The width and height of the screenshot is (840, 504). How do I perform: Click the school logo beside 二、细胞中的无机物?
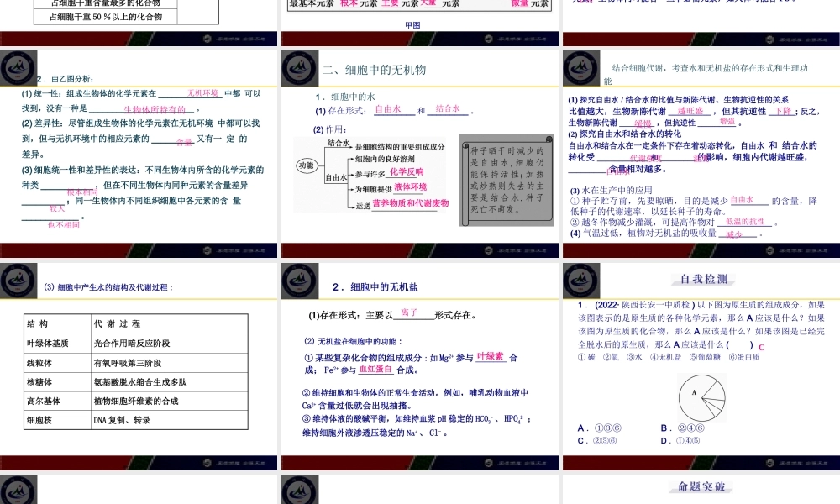coord(300,68)
